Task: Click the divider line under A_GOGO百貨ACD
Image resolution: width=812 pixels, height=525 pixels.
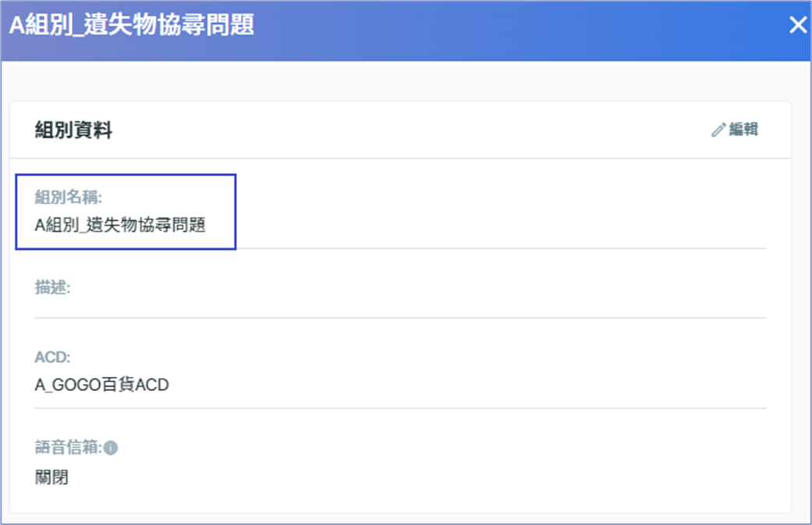Action: (400, 408)
